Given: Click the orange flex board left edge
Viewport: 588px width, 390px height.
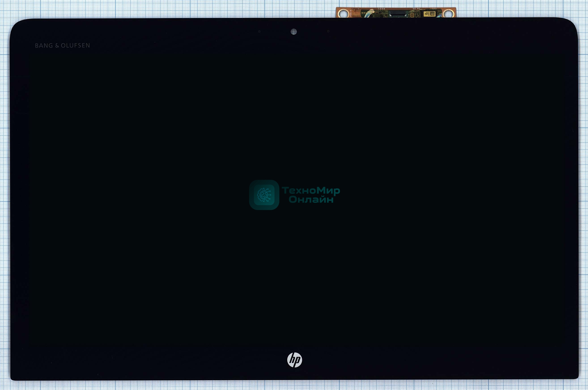Looking at the screenshot, I should pyautogui.click(x=337, y=13).
